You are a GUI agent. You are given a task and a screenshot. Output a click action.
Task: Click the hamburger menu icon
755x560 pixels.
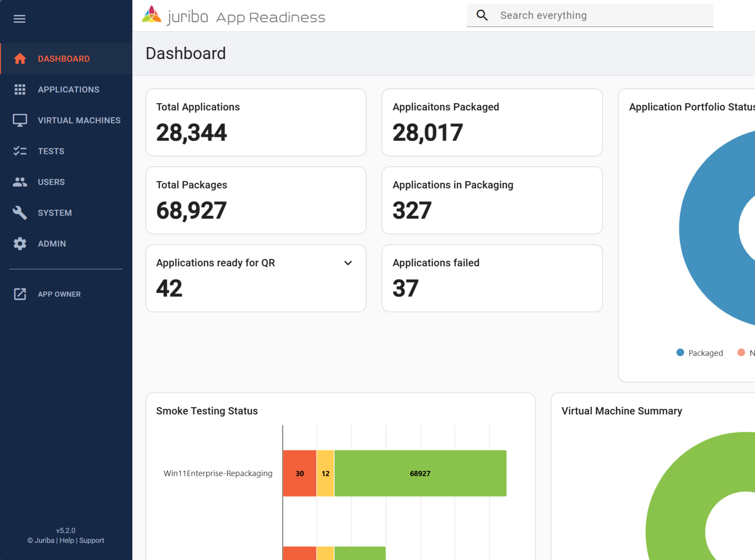pyautogui.click(x=19, y=19)
